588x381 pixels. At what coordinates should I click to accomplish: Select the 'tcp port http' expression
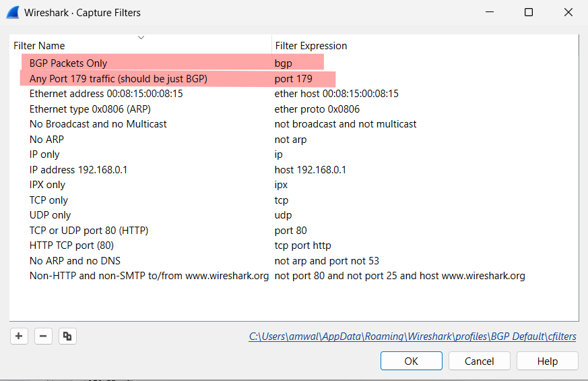[x=302, y=245]
